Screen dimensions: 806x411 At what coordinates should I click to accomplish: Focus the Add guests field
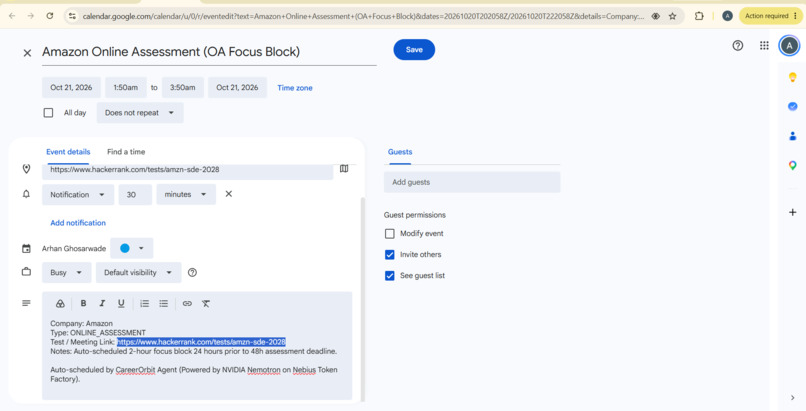pos(472,182)
